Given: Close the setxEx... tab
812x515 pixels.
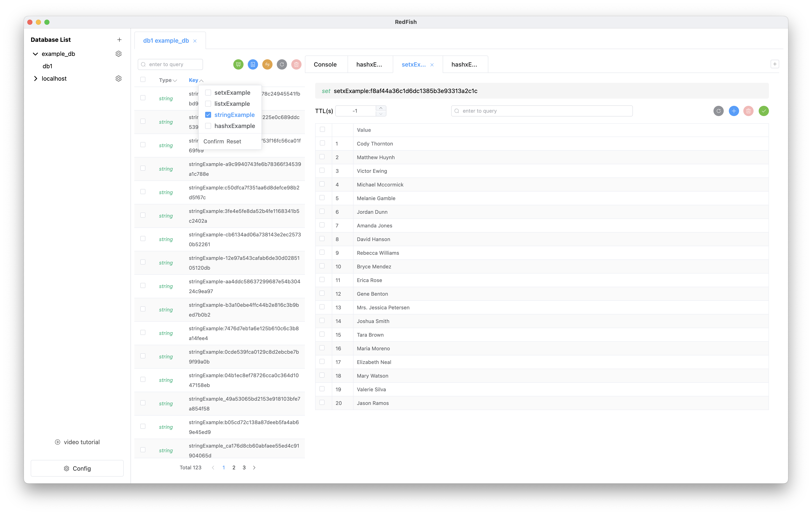Looking at the screenshot, I should pyautogui.click(x=432, y=65).
